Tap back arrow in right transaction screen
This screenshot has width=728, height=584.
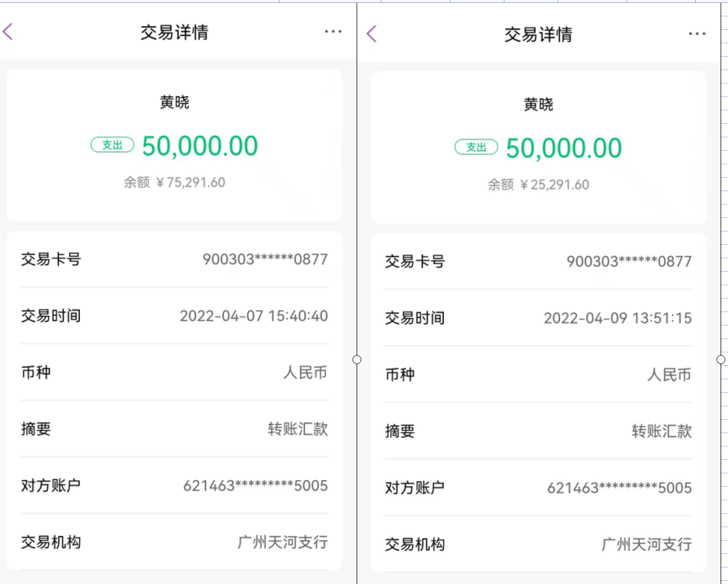372,34
